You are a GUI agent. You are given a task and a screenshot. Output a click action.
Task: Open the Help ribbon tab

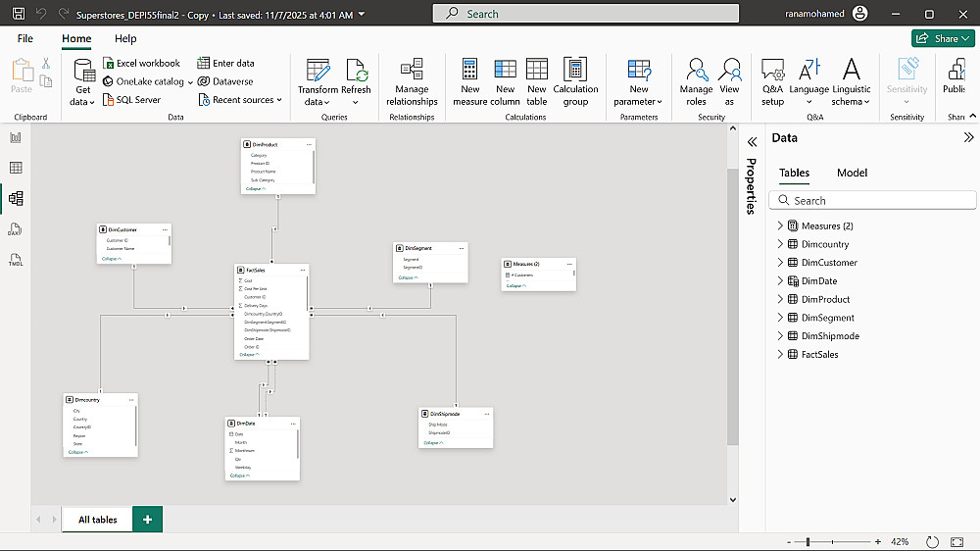point(125,39)
